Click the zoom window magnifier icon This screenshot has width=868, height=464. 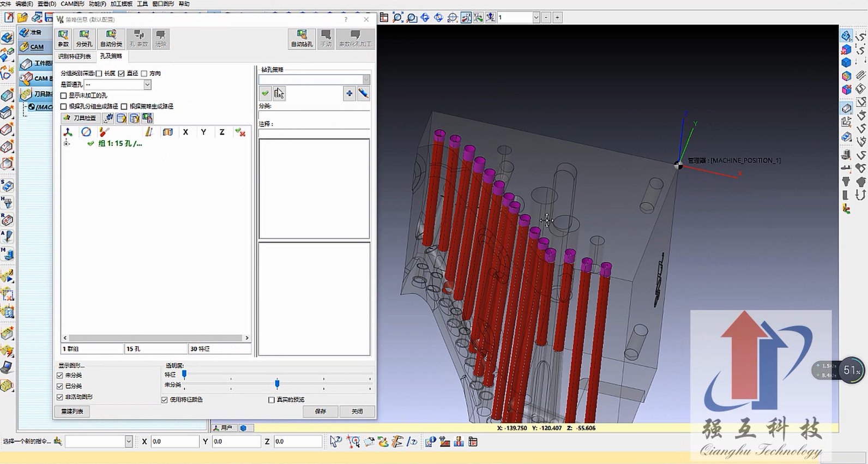coord(412,17)
